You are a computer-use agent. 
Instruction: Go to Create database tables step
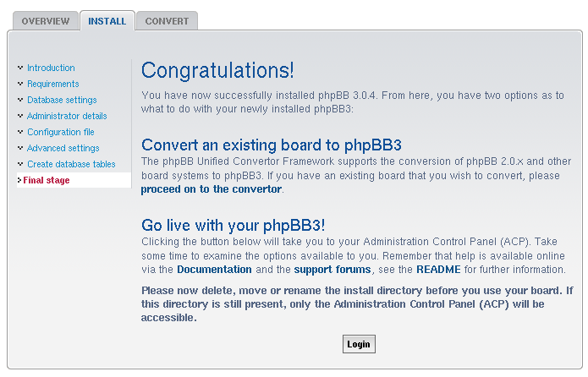71,164
